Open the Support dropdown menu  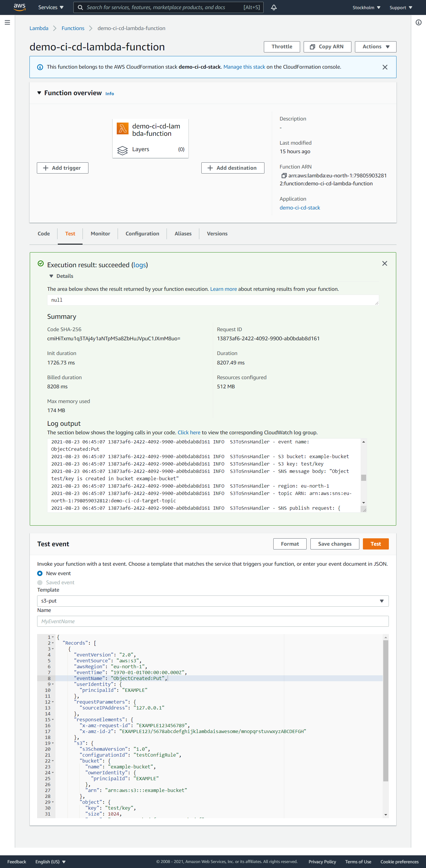(x=401, y=7)
